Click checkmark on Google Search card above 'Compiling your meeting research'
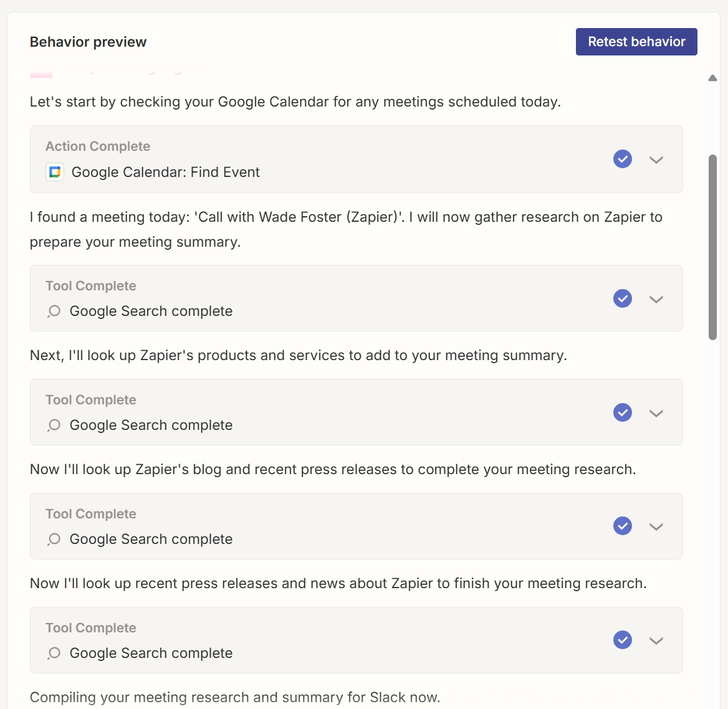Image resolution: width=728 pixels, height=709 pixels. 622,640
